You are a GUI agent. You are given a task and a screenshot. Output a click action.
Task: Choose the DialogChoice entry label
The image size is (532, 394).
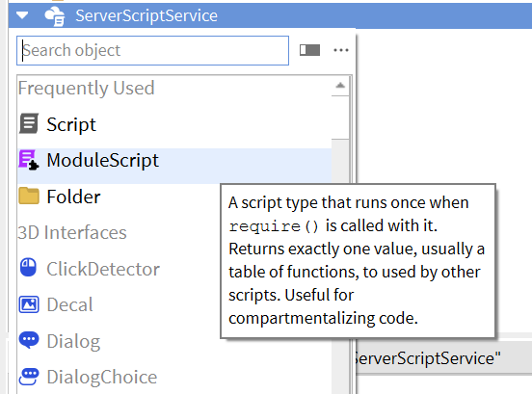coord(102,377)
